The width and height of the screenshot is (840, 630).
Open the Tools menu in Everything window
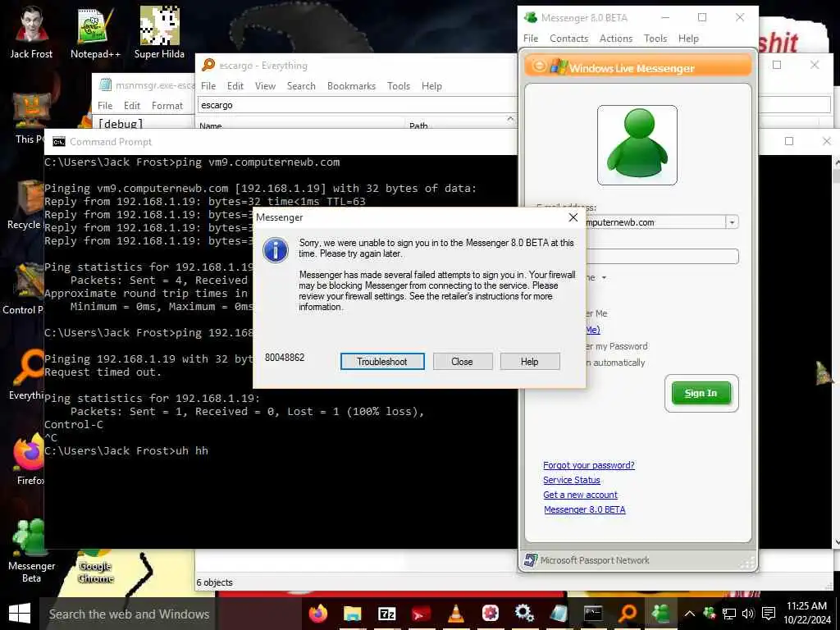tap(399, 86)
